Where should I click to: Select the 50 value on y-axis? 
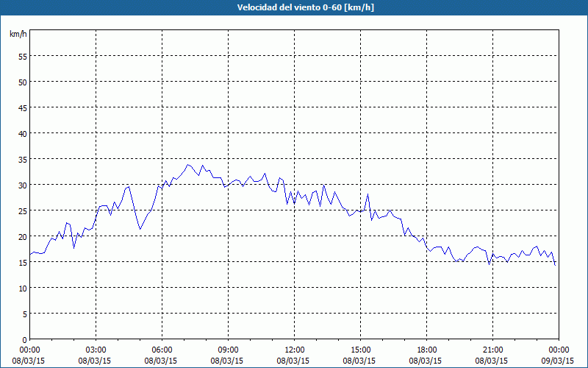[x=23, y=82]
